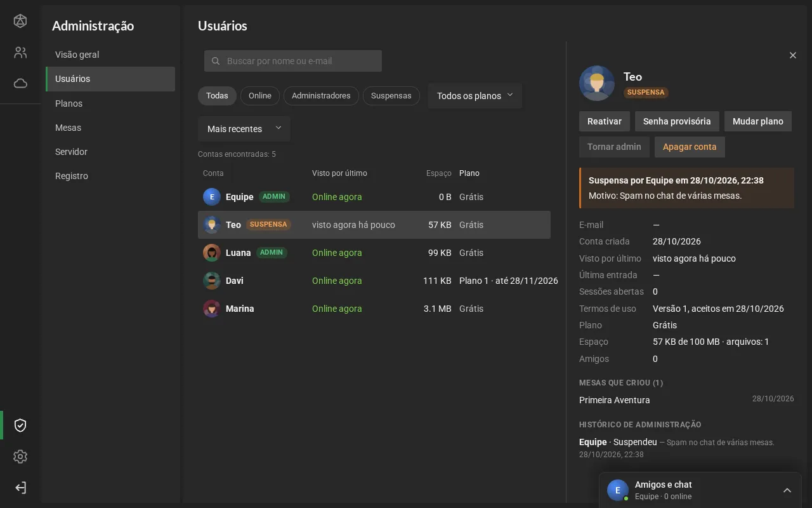The image size is (812, 508).
Task: Open the cloud storage icon
Action: (20, 83)
